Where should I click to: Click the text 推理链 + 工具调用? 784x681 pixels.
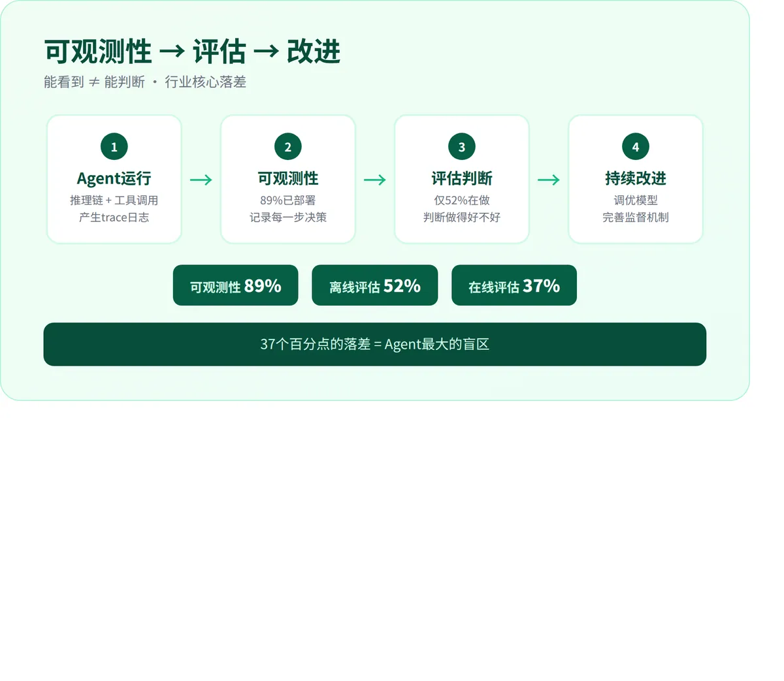coord(114,200)
